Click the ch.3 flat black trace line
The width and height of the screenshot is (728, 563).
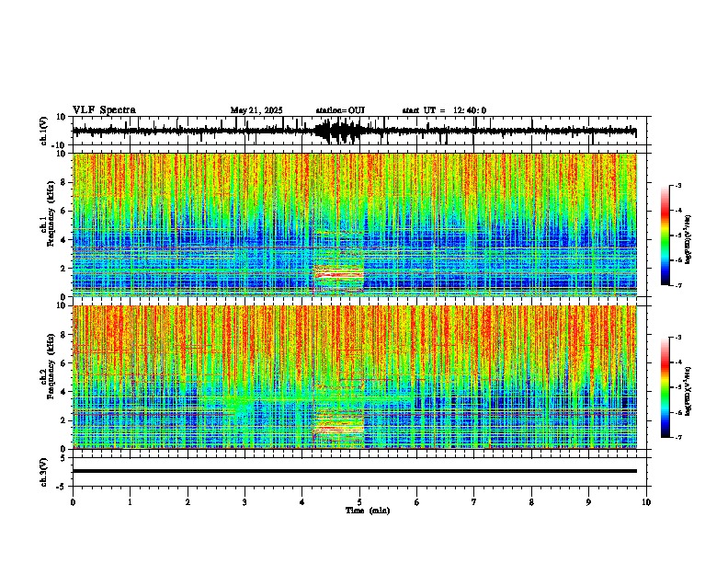(355, 471)
